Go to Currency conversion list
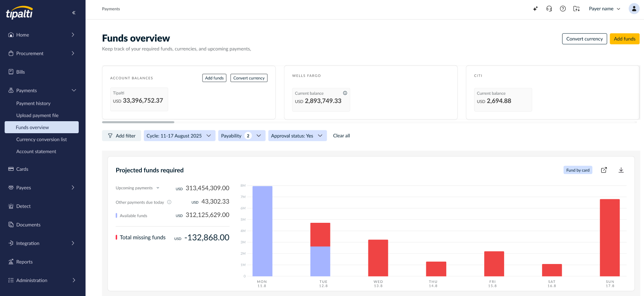 click(x=42, y=139)
